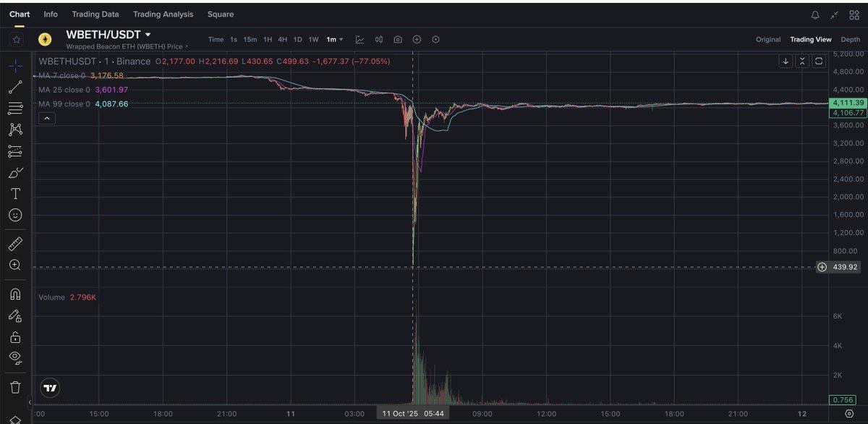Select the 1W interval

[x=313, y=39]
